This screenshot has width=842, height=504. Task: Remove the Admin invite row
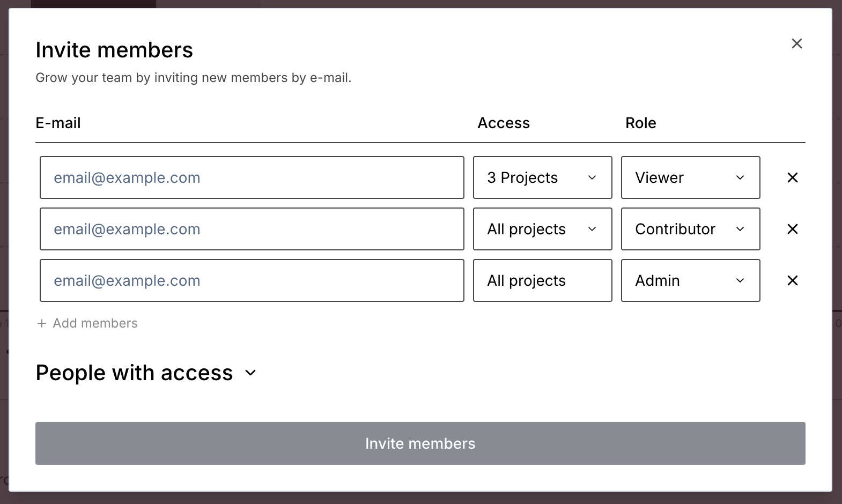tap(792, 280)
